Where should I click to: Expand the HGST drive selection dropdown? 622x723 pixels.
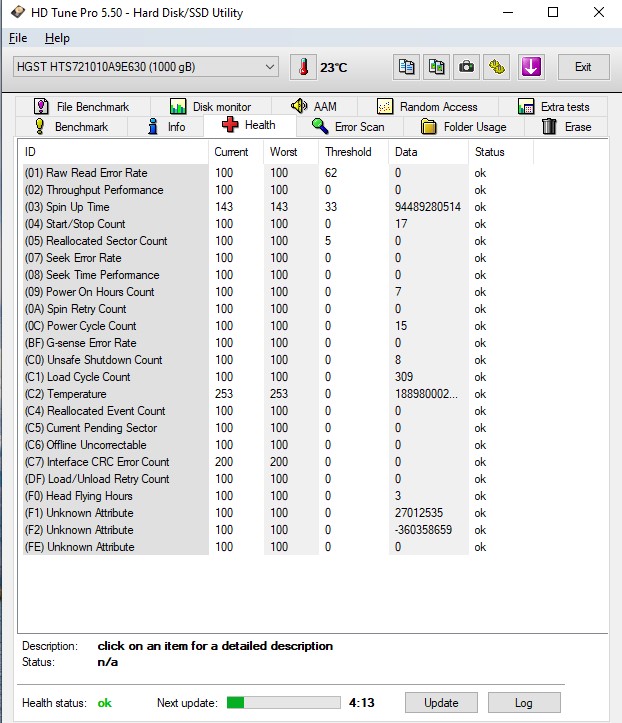pos(270,67)
